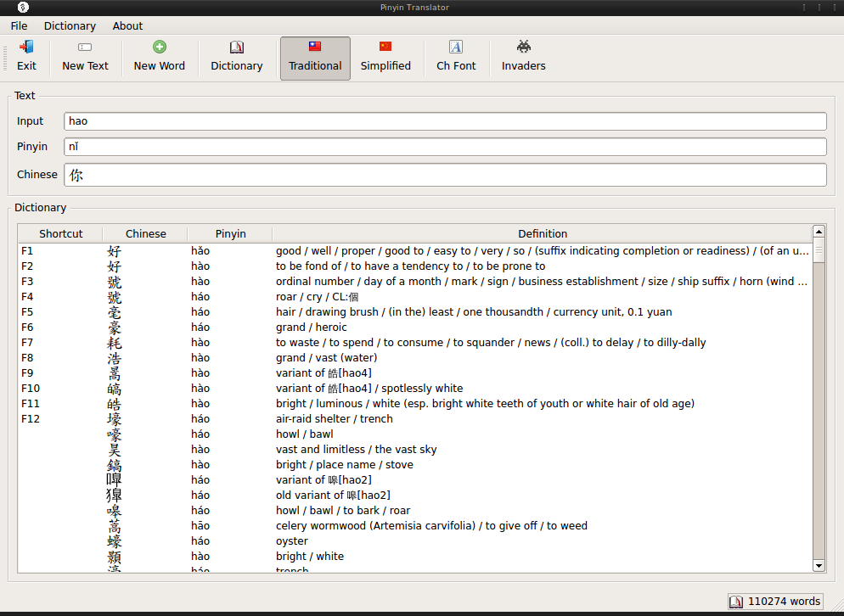Select the row 'vast and limitless'

[x=415, y=449]
